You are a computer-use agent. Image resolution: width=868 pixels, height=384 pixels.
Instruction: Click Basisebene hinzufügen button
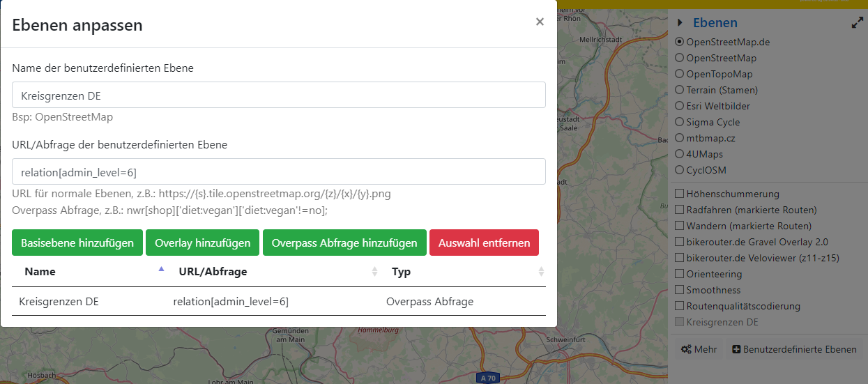click(77, 243)
